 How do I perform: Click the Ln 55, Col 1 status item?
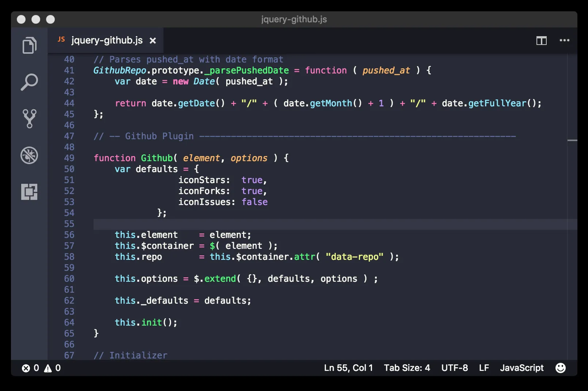coord(348,368)
